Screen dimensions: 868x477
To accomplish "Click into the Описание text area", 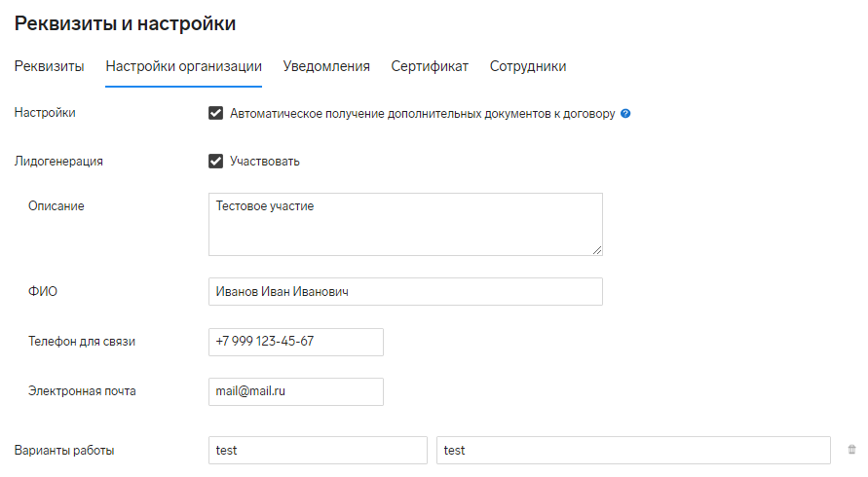I will (406, 224).
